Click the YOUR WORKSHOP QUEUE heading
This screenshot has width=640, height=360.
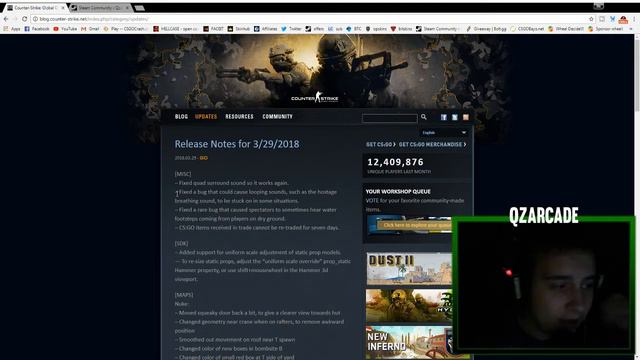click(398, 191)
